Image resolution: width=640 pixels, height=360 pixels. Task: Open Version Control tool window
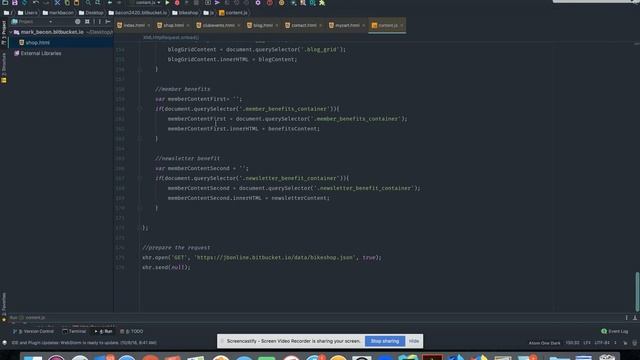tap(33, 331)
